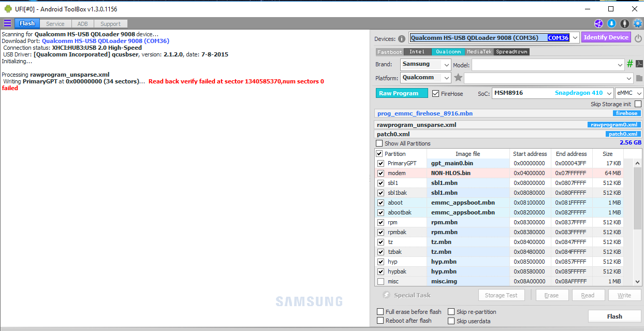
Task: Open the PDF document icon beside Model
Action: click(x=639, y=64)
